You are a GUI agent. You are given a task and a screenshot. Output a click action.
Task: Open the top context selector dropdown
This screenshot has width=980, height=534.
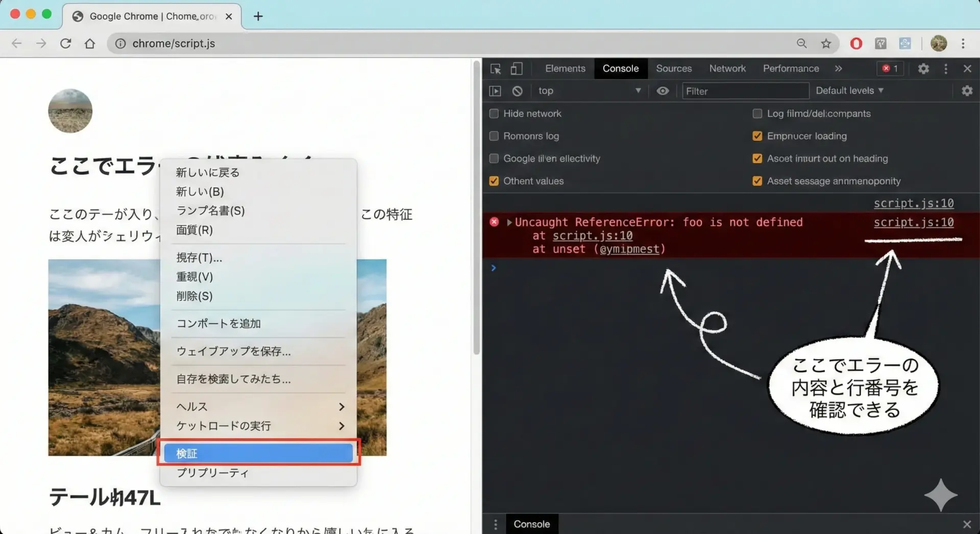click(589, 91)
